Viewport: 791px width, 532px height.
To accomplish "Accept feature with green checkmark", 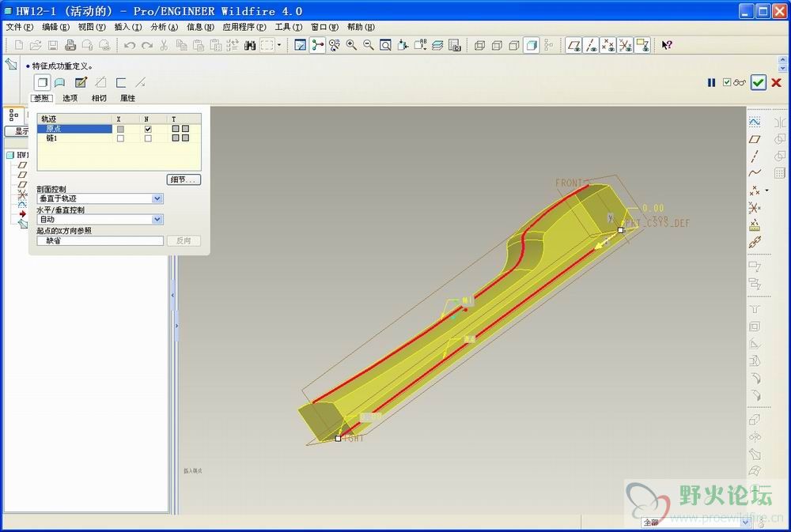I will click(x=759, y=82).
